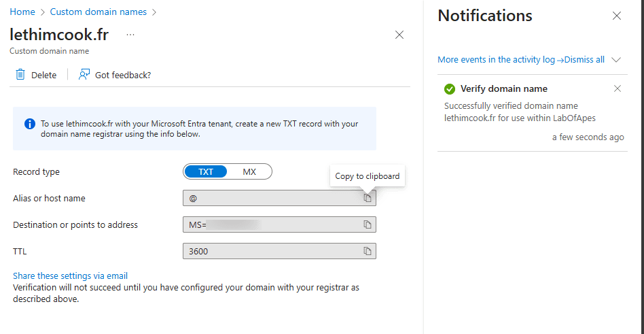This screenshot has height=334, width=644.
Task: Close the lethimcook.fr domain blade
Action: [x=399, y=35]
